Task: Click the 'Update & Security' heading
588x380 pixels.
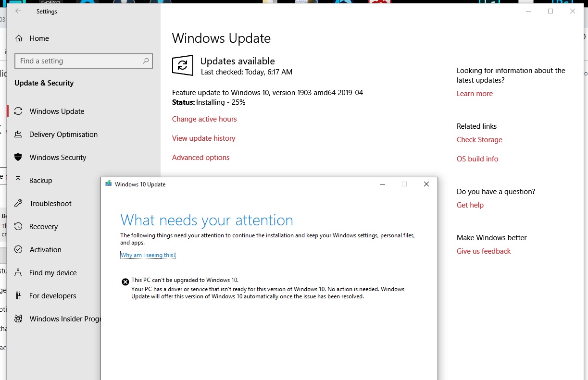Action: (x=44, y=83)
